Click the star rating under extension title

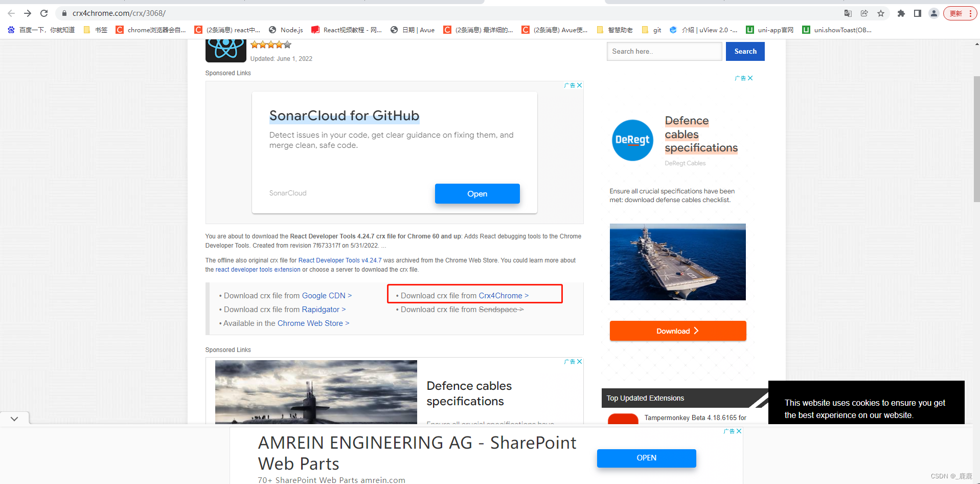[x=271, y=45]
